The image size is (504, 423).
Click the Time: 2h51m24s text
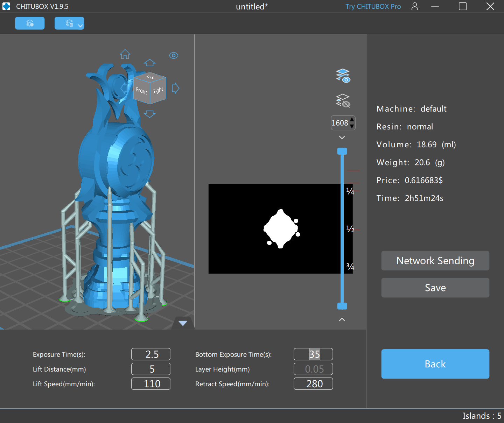click(x=410, y=198)
